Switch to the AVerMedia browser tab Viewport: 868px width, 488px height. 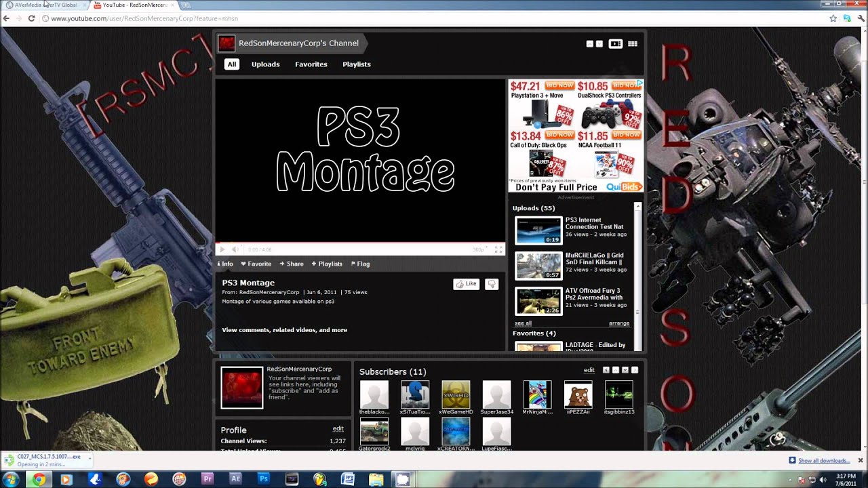45,5
